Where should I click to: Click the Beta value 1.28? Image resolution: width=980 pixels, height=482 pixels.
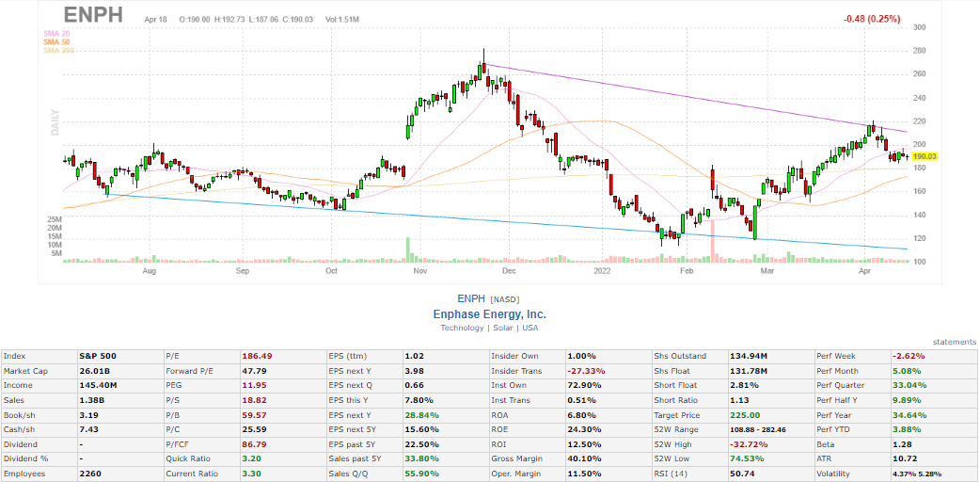[x=903, y=444]
